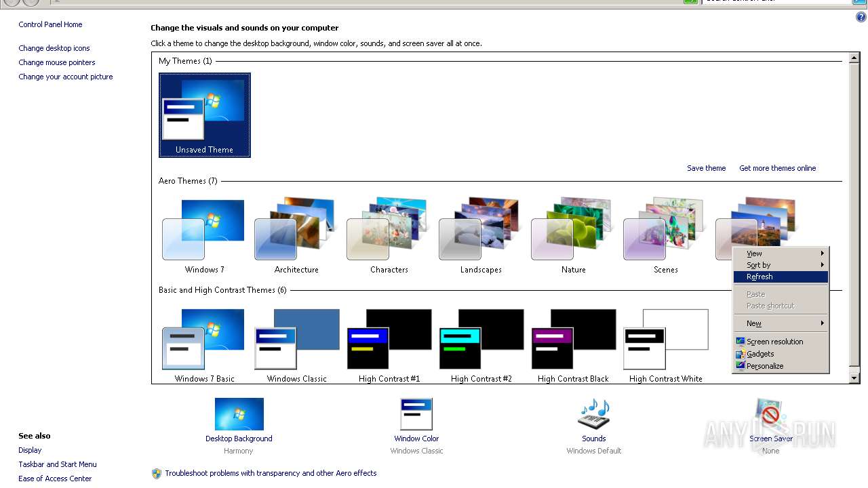Viewport: 868px width, 488px height.
Task: Click the blue Help question mark icon
Action: coord(861,18)
